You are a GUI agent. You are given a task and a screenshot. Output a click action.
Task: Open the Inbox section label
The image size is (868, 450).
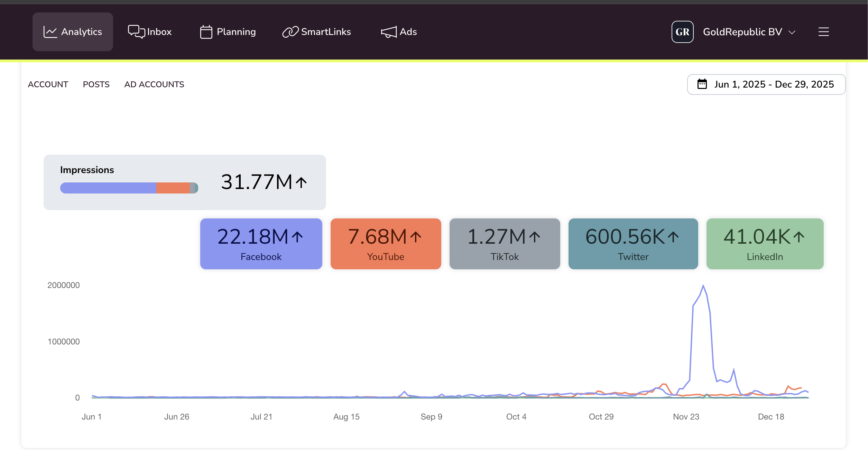point(159,32)
